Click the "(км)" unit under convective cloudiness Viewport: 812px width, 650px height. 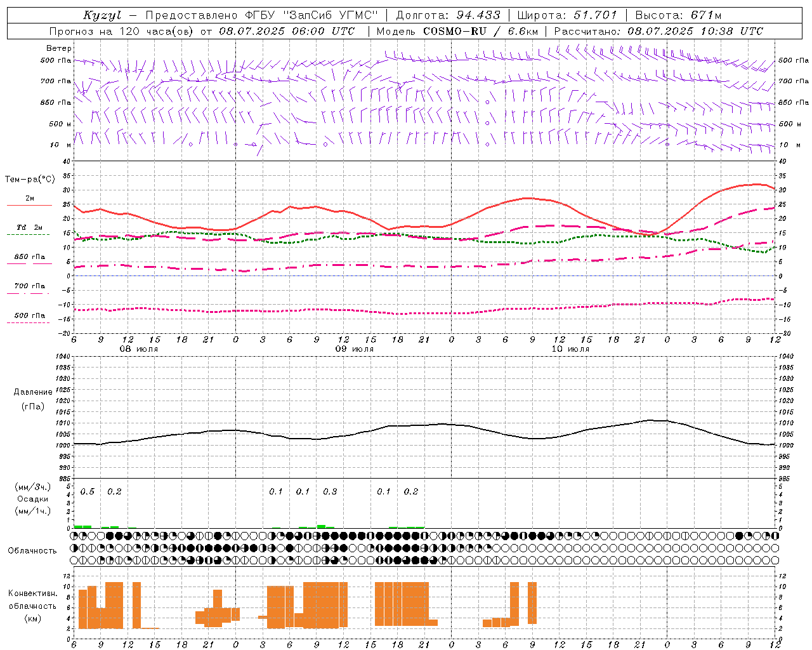(33, 618)
